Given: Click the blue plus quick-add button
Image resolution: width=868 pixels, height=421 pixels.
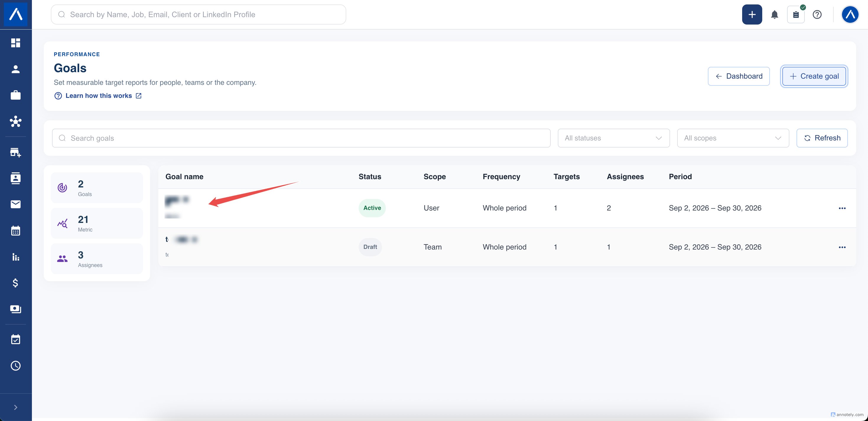Looking at the screenshot, I should [x=752, y=14].
